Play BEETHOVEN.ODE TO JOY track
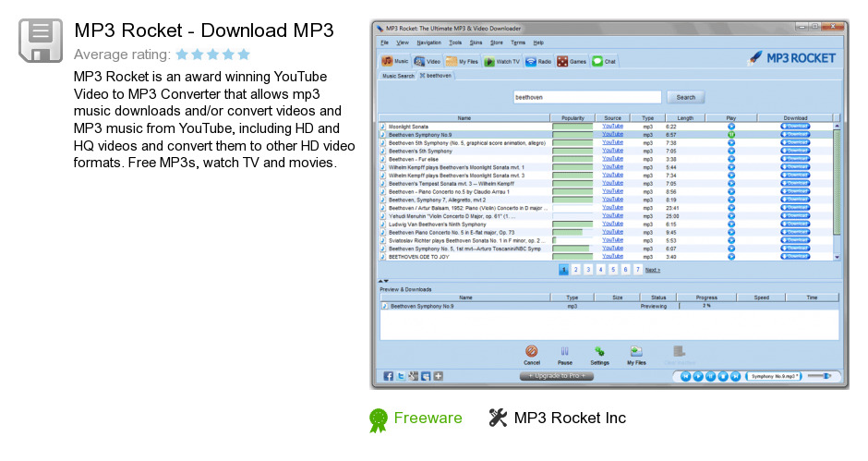 click(x=731, y=257)
